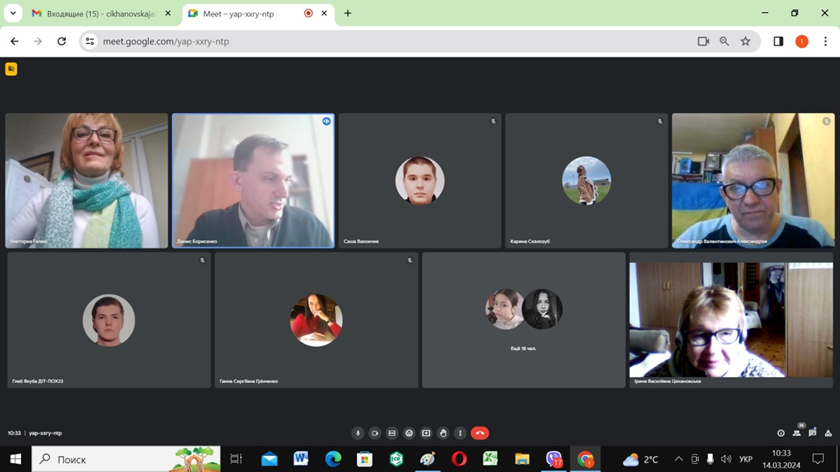840x472 pixels.
Task: Go forward in the browser
Action: point(38,41)
